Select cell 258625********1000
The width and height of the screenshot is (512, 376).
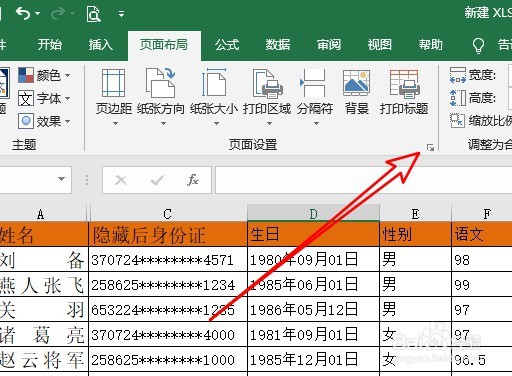coord(168,359)
